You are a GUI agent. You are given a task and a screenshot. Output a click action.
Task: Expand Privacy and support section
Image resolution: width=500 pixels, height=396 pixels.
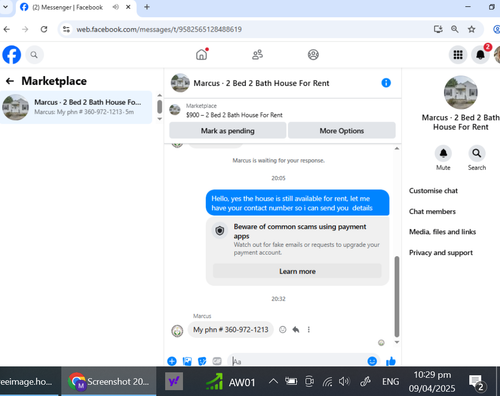click(x=441, y=253)
